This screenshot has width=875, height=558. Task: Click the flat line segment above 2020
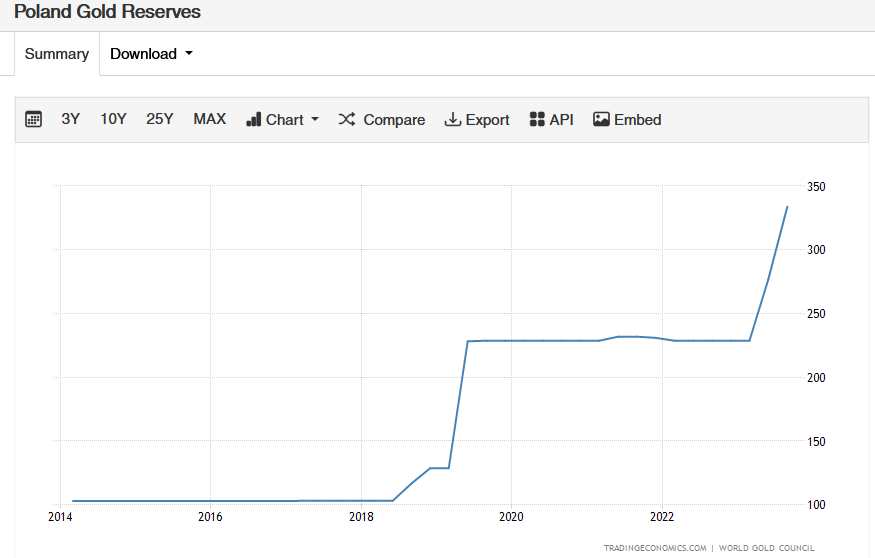pyautogui.click(x=511, y=341)
